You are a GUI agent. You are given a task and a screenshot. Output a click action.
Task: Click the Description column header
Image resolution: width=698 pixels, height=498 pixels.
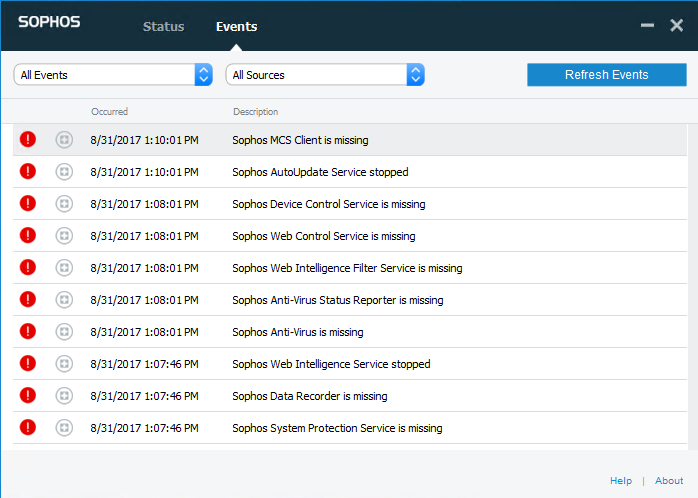click(256, 112)
